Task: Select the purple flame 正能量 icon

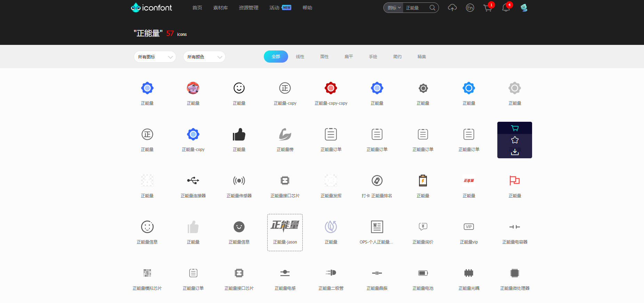Action: click(x=331, y=227)
